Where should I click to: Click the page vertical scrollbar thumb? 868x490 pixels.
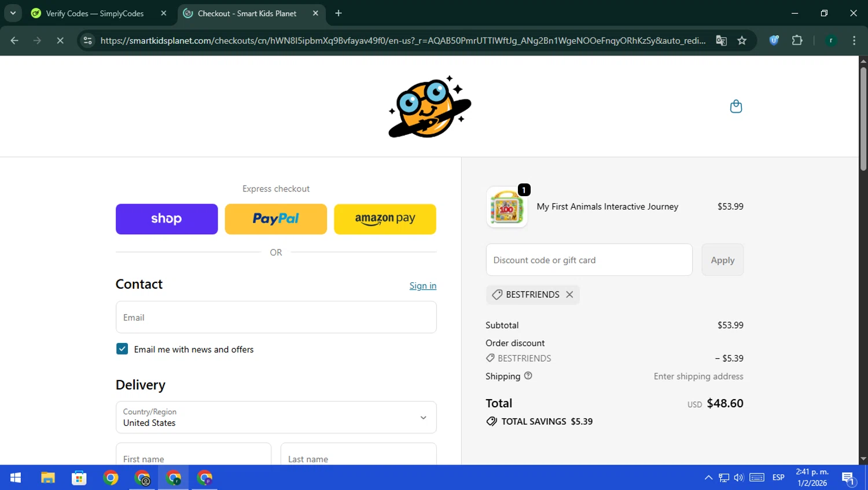(x=863, y=119)
